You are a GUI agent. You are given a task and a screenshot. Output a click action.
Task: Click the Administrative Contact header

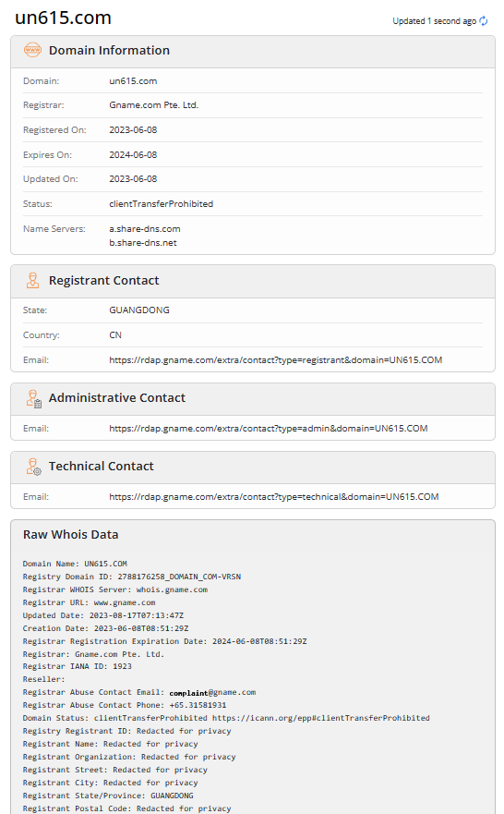coord(253,399)
